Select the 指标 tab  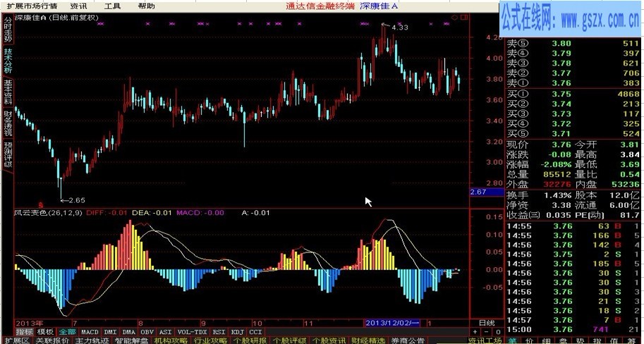tap(25, 332)
